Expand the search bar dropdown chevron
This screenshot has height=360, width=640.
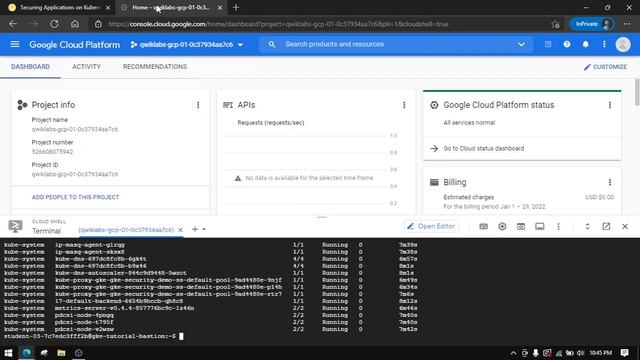[x=521, y=44]
